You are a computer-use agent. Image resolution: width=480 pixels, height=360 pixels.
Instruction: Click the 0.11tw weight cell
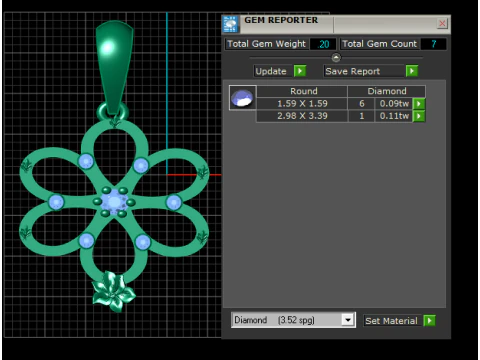click(394, 116)
